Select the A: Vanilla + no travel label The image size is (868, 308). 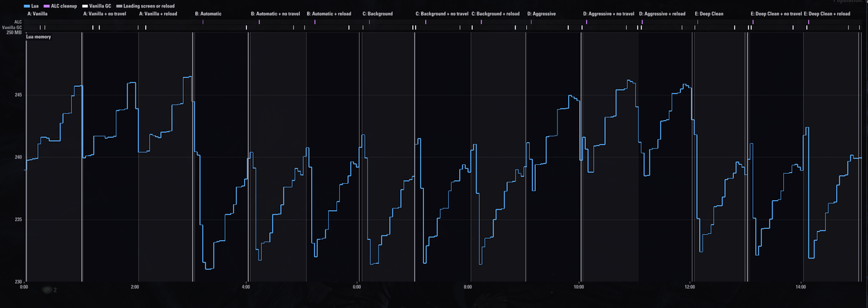click(104, 14)
